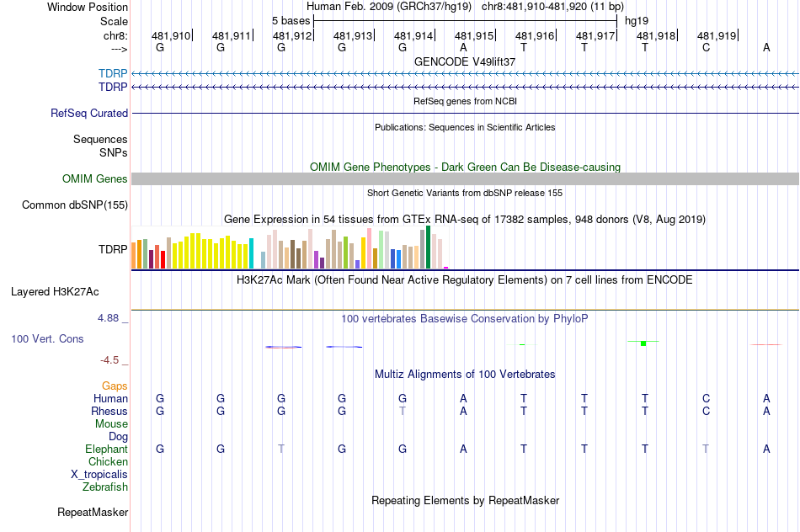
Task: Click the RepeatMasker track label
Action: click(x=93, y=512)
